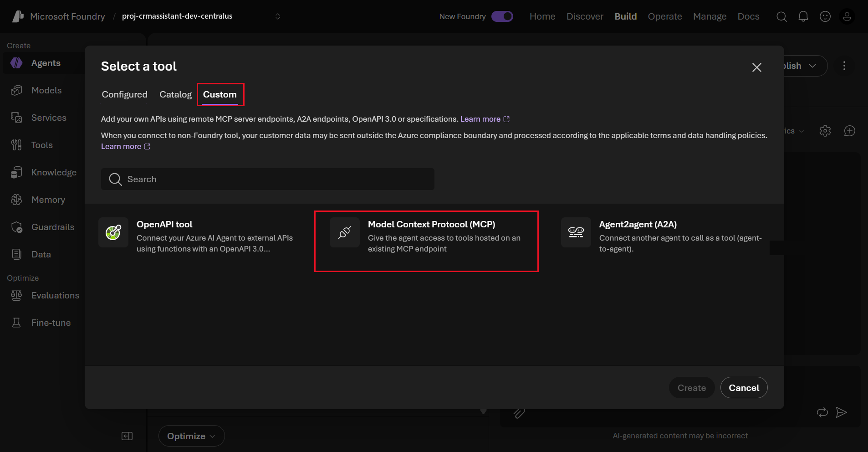The image size is (868, 452).
Task: Click the Create button in dialog
Action: 692,388
